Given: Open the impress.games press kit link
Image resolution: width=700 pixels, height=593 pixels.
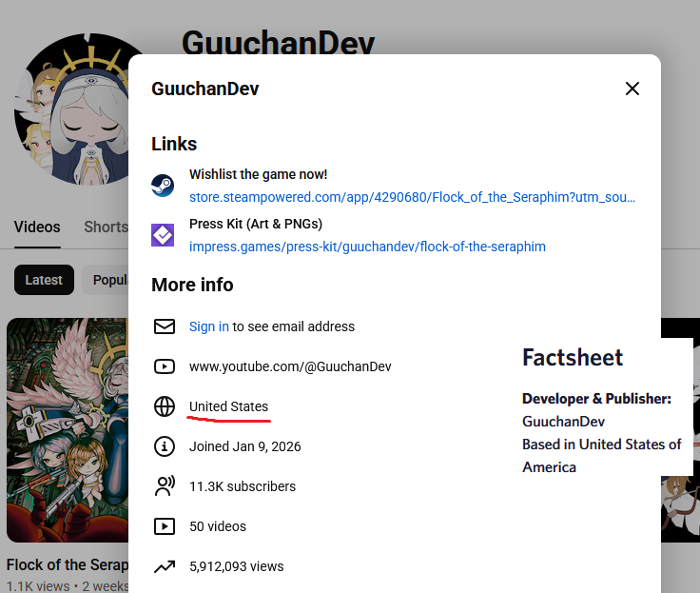Looking at the screenshot, I should [367, 247].
